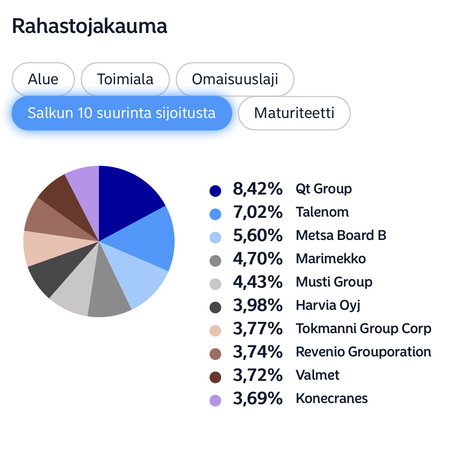
Task: Show the Maturiteetti breakdown
Action: click(x=294, y=113)
